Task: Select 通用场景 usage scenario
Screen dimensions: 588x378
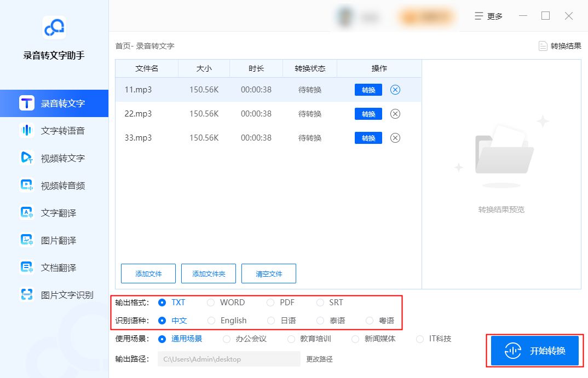Action: 180,339
